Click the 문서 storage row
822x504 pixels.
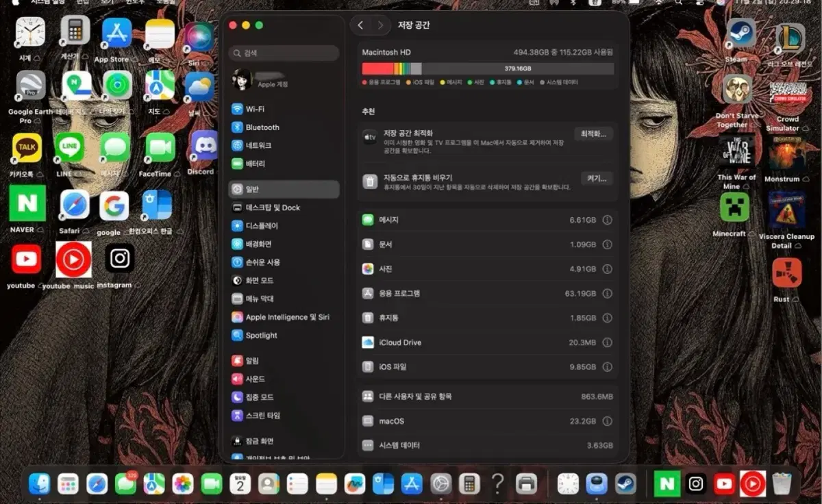pyautogui.click(x=487, y=244)
